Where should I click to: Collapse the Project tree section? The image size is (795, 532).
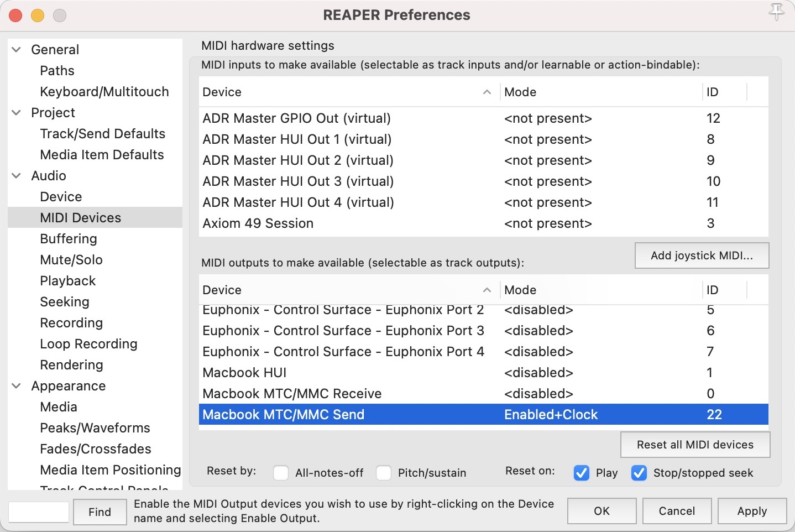click(17, 113)
